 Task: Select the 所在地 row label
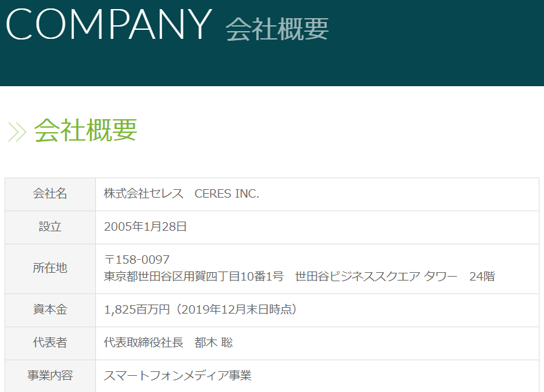(x=50, y=268)
